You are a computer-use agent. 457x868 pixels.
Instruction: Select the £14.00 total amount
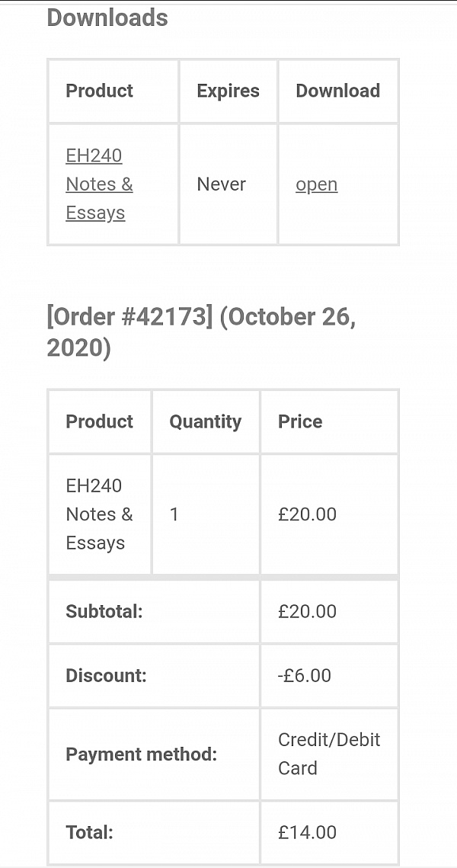click(307, 833)
